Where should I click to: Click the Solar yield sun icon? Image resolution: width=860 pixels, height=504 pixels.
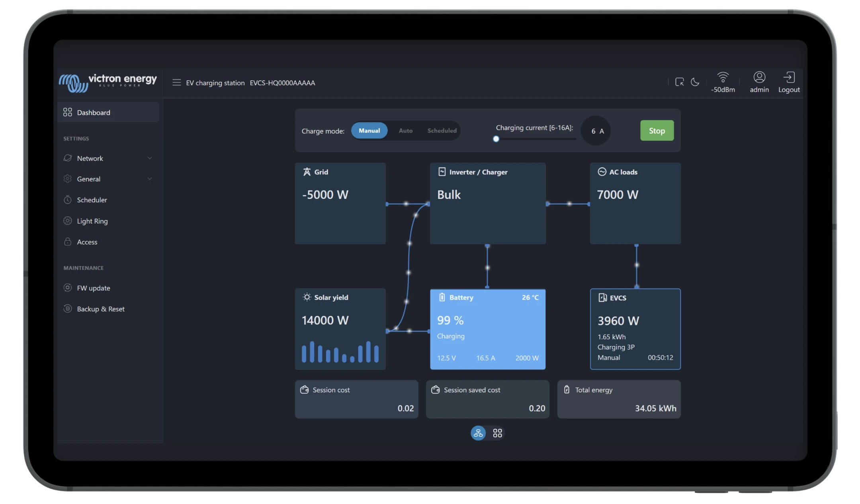pos(306,297)
